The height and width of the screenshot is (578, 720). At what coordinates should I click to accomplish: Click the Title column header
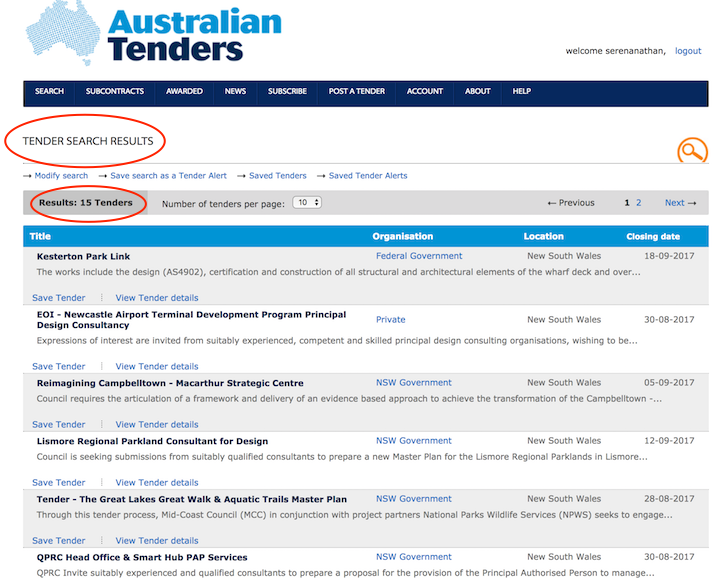click(x=40, y=236)
